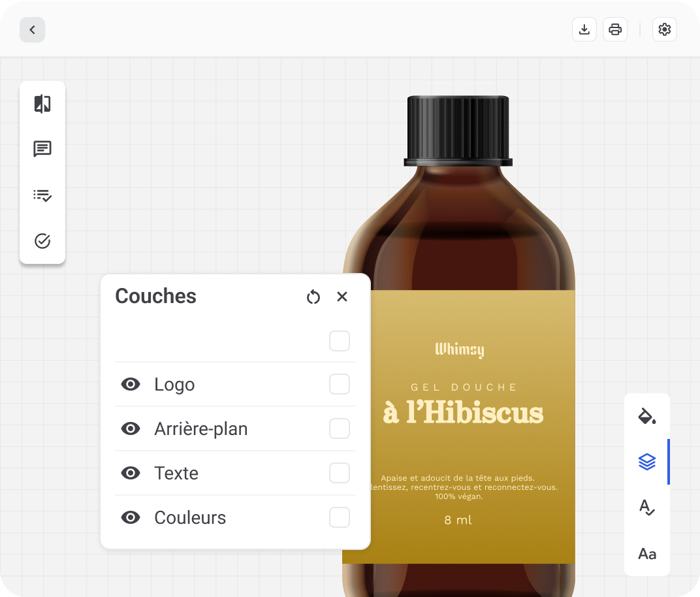Viewport: 700px width, 597px height.
Task: Open the font typography tool
Action: click(646, 554)
